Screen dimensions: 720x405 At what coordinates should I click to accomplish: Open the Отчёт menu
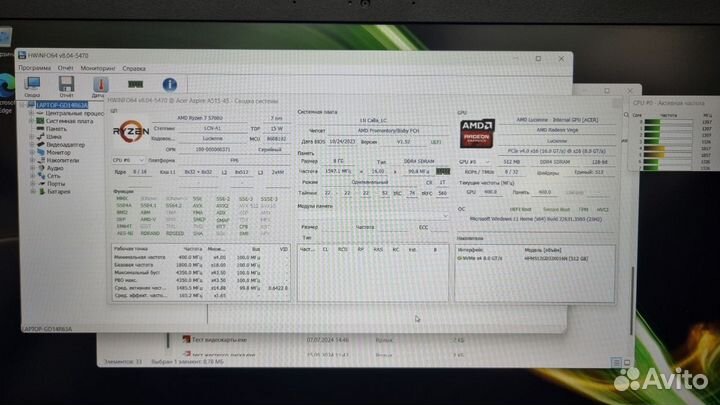[65, 68]
